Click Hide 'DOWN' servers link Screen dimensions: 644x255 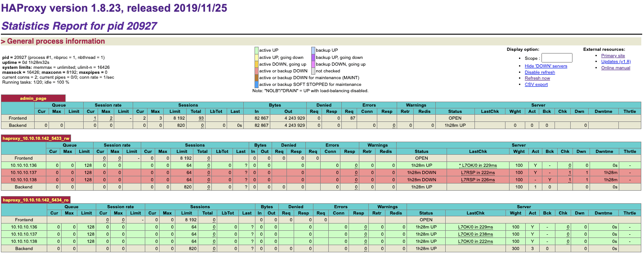point(546,66)
